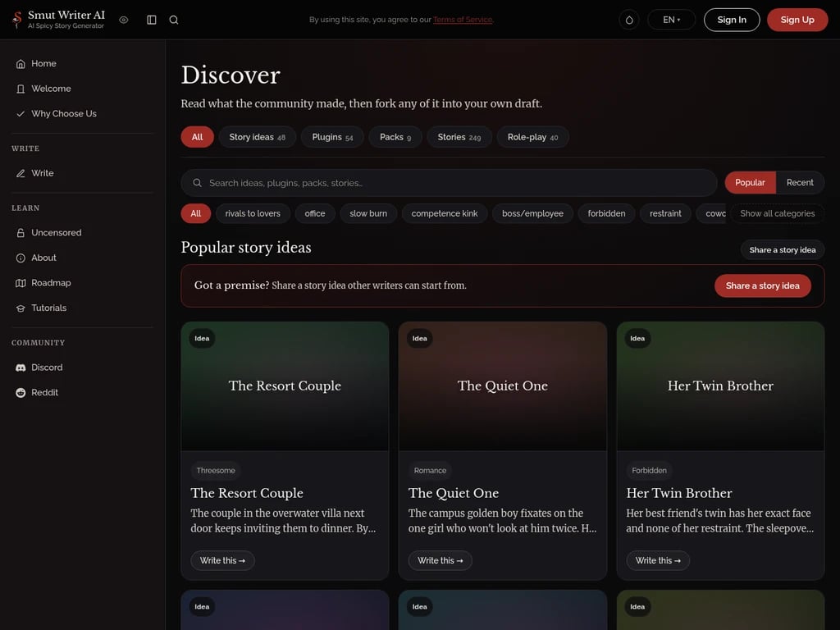The width and height of the screenshot is (840, 630).
Task: Open the Terms of Service link
Action: (x=463, y=20)
